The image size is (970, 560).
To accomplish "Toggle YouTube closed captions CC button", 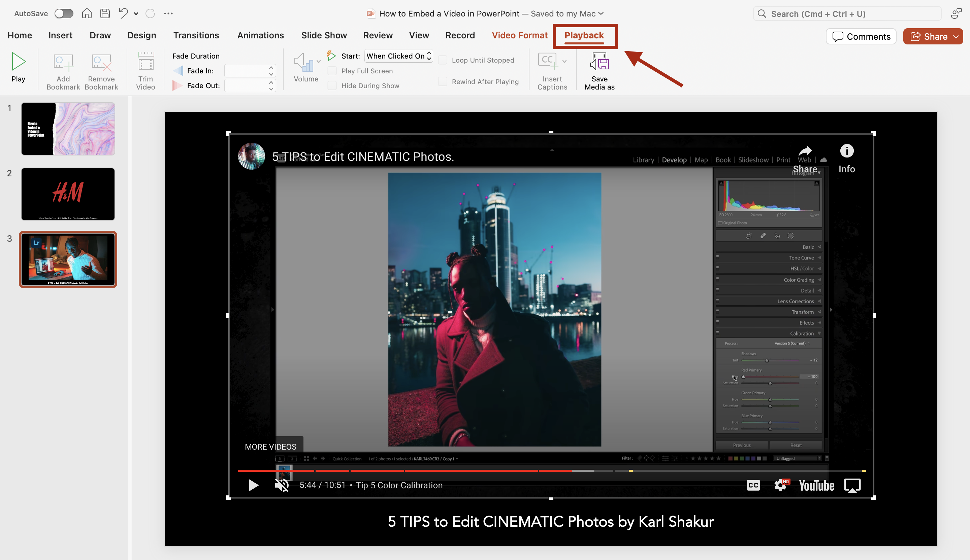I will [x=753, y=485].
